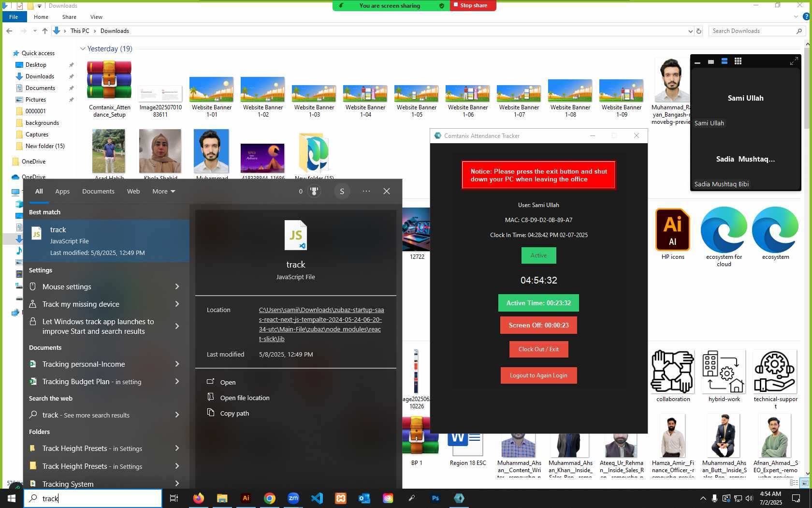Click Logout to Again Login button
This screenshot has width=812, height=508.
click(538, 375)
